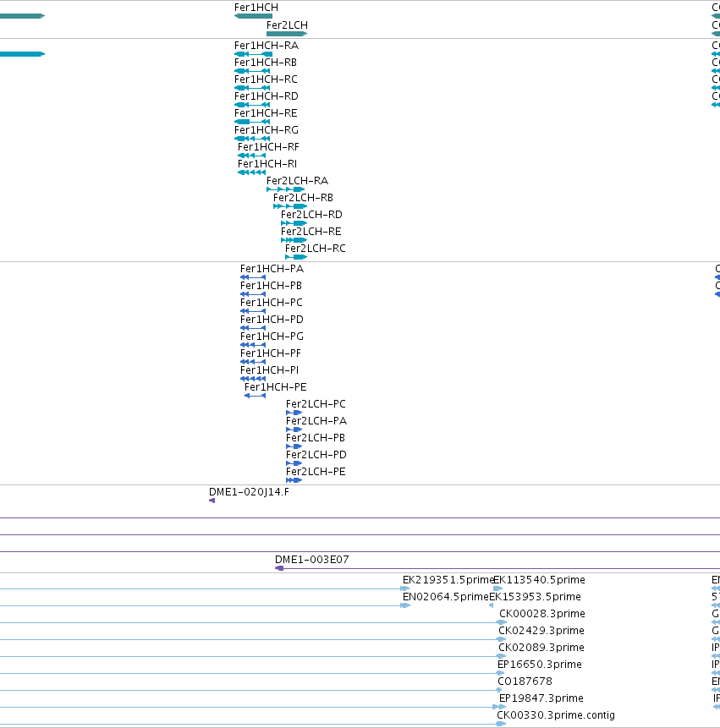Select protein Fer1HCH-PE
Image resolution: width=720 pixels, height=728 pixels.
coord(255,396)
